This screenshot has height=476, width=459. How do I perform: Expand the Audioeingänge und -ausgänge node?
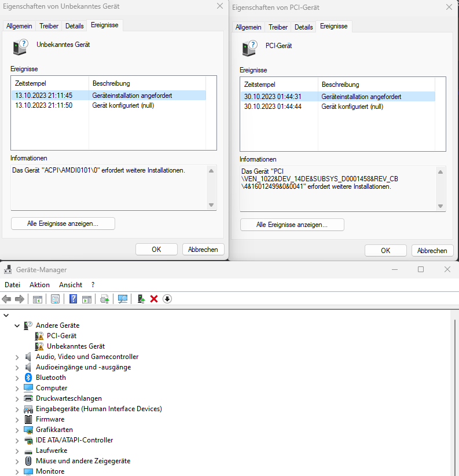pos(17,368)
